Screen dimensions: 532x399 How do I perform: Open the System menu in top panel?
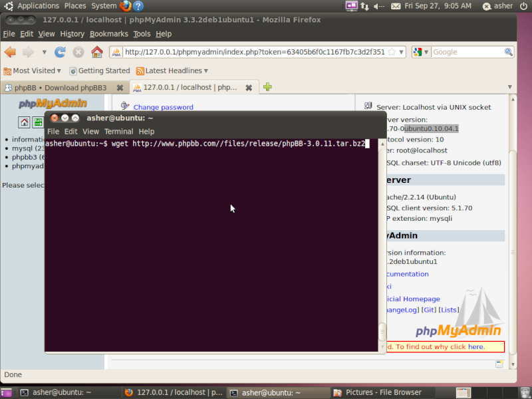pos(104,6)
